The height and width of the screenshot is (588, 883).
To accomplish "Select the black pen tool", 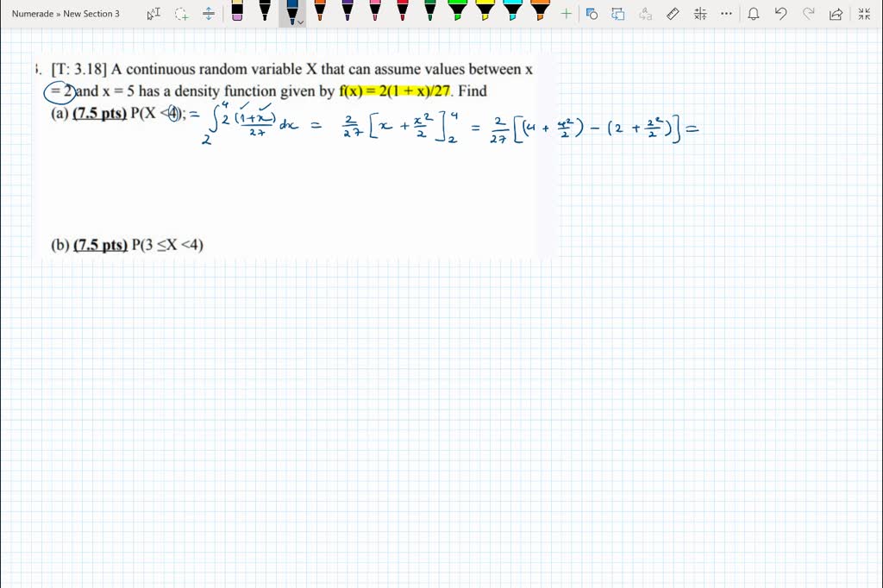I will click(x=264, y=14).
